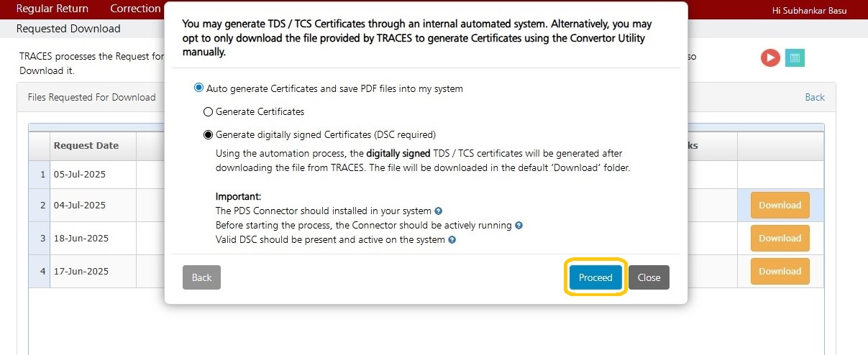Download the 04-Jul-2025 request file
The width and height of the screenshot is (868, 355).
tap(780, 205)
